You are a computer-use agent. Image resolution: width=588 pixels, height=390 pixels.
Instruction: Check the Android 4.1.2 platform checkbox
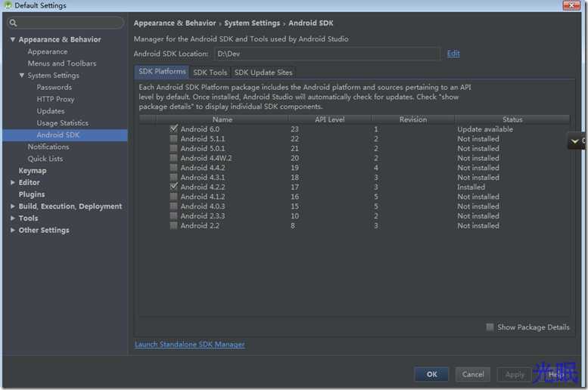pos(173,197)
